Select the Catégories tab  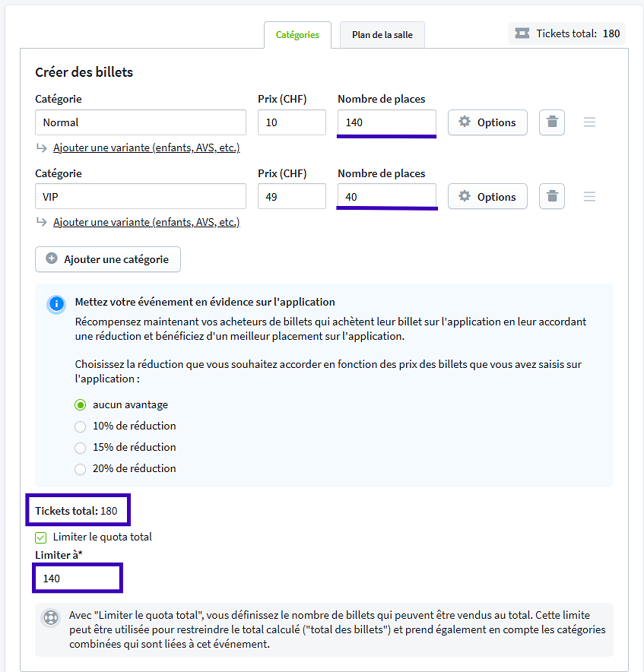point(297,35)
